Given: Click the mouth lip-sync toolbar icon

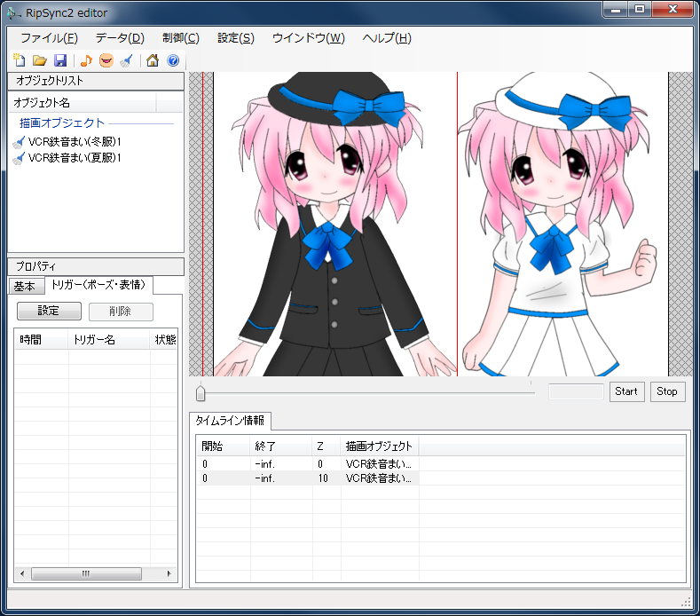Looking at the screenshot, I should click(106, 60).
